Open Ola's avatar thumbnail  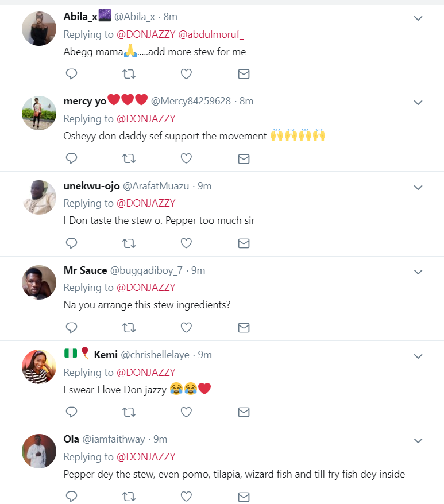pos(39,451)
